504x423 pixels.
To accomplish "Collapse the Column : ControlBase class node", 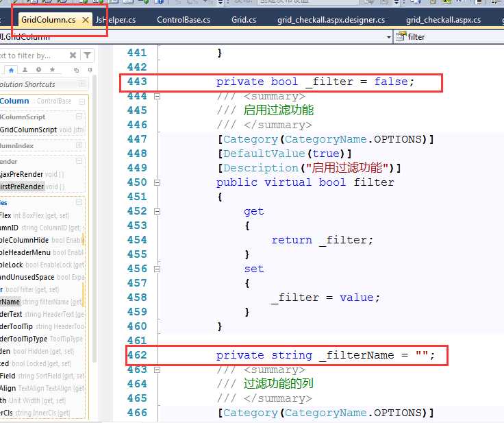I will coord(81,101).
